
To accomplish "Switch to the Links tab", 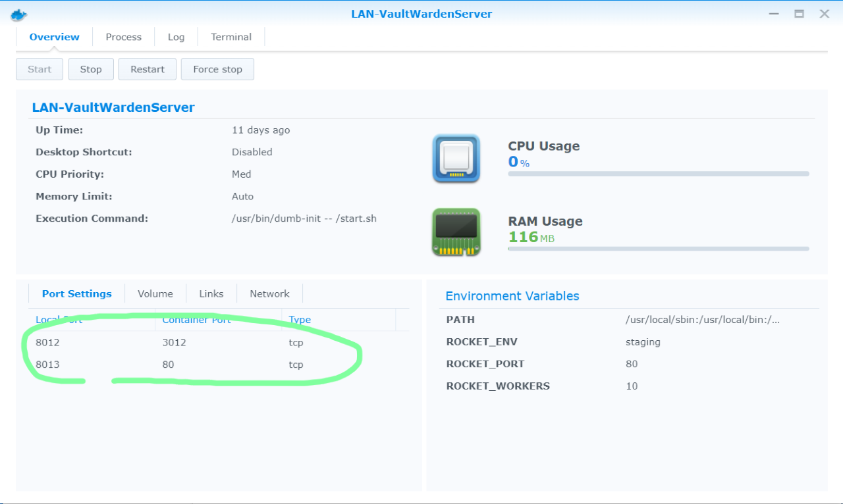I will coord(211,293).
